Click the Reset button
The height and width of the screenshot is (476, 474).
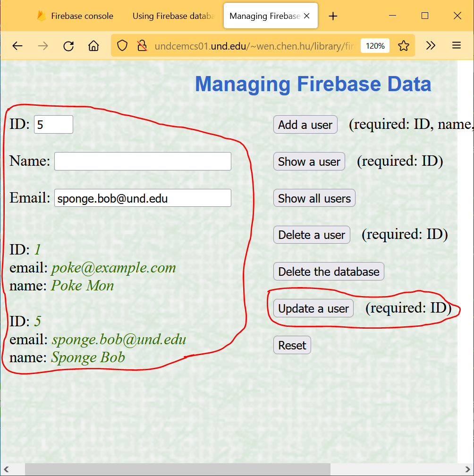(x=292, y=345)
